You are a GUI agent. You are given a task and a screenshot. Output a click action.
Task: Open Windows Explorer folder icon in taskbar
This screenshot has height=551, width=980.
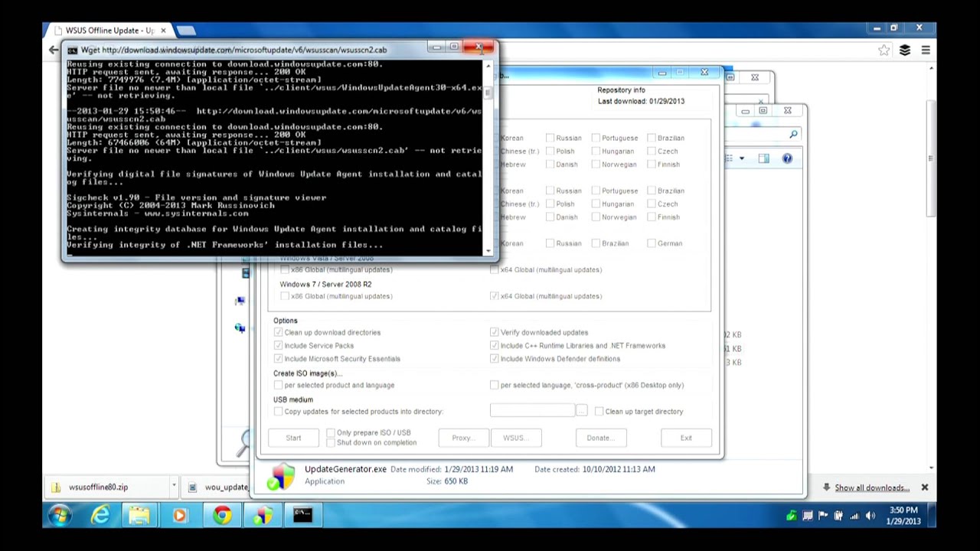139,516
